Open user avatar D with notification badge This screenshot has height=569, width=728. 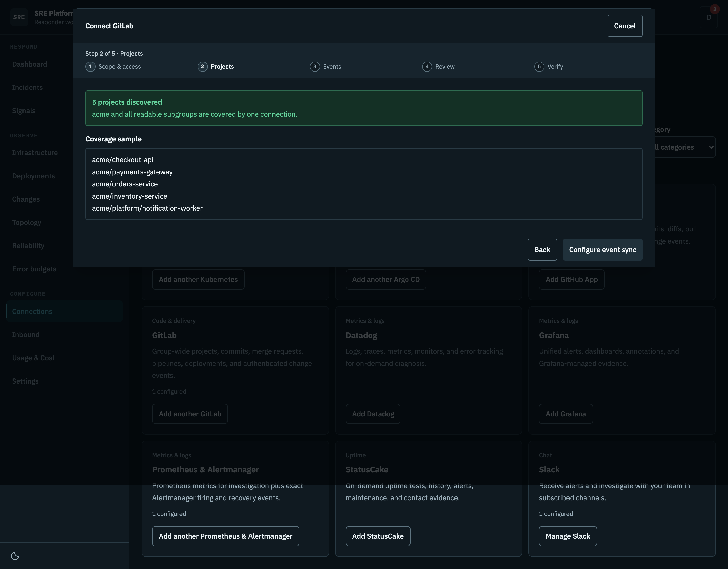[709, 17]
